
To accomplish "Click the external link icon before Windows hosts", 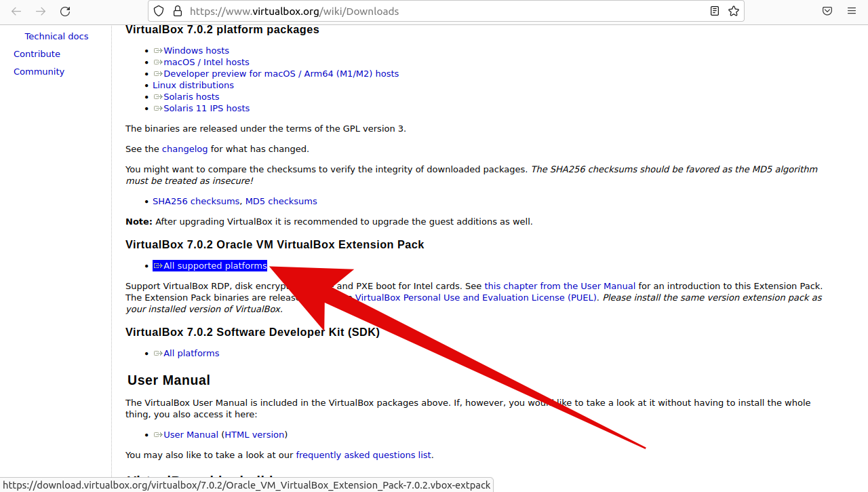I will click(158, 50).
